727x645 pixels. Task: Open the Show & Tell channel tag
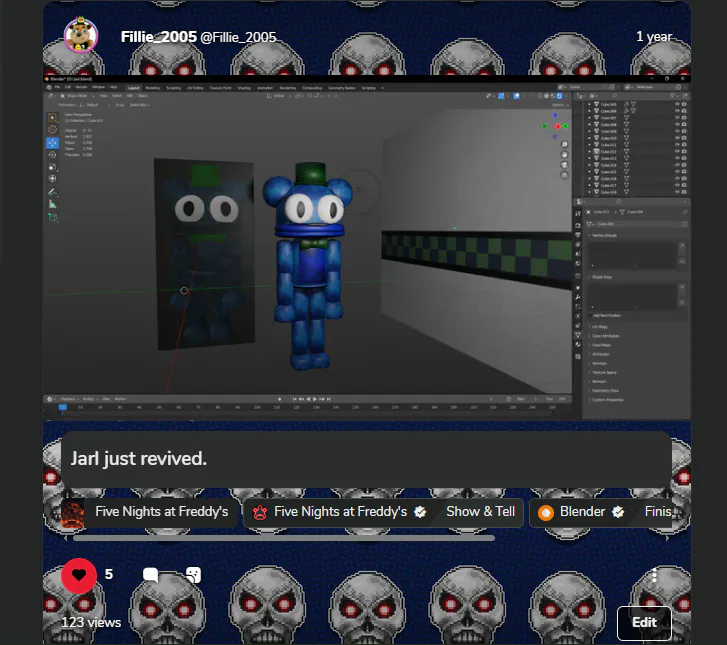pos(480,511)
